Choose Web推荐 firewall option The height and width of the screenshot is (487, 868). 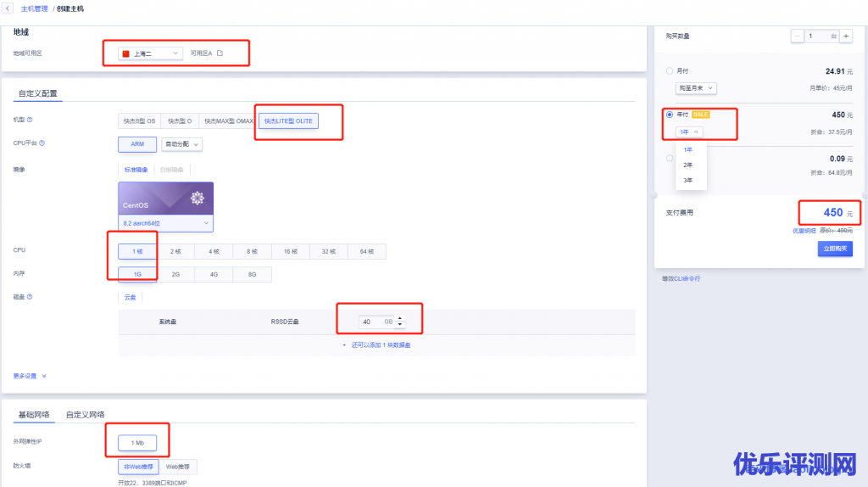tap(178, 467)
